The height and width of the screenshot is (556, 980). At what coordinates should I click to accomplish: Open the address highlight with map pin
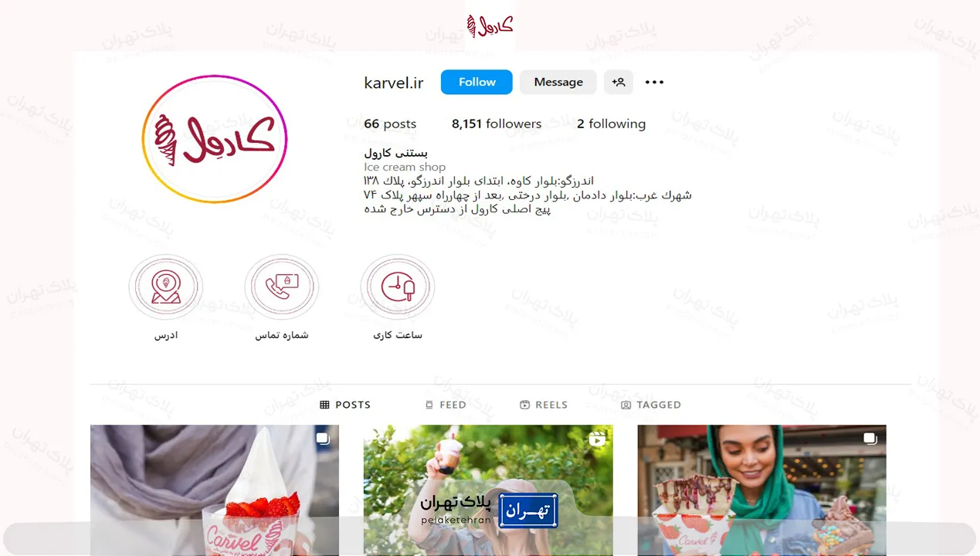166,287
